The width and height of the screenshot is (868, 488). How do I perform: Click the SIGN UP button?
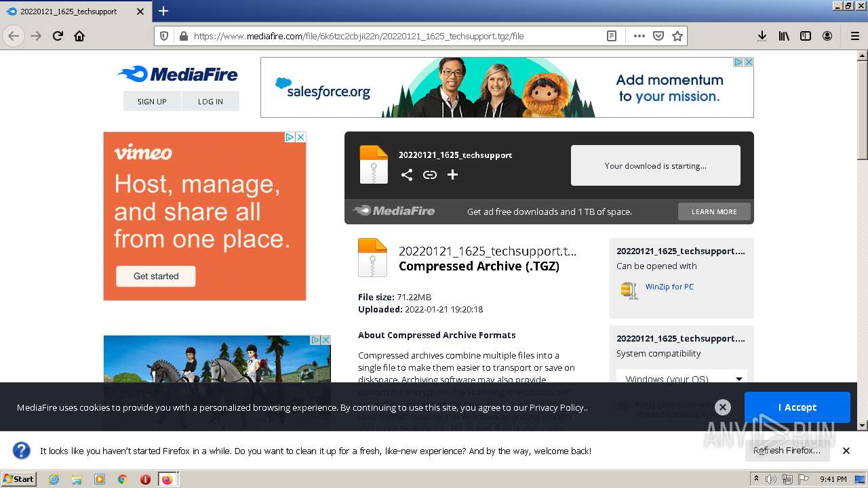click(152, 101)
